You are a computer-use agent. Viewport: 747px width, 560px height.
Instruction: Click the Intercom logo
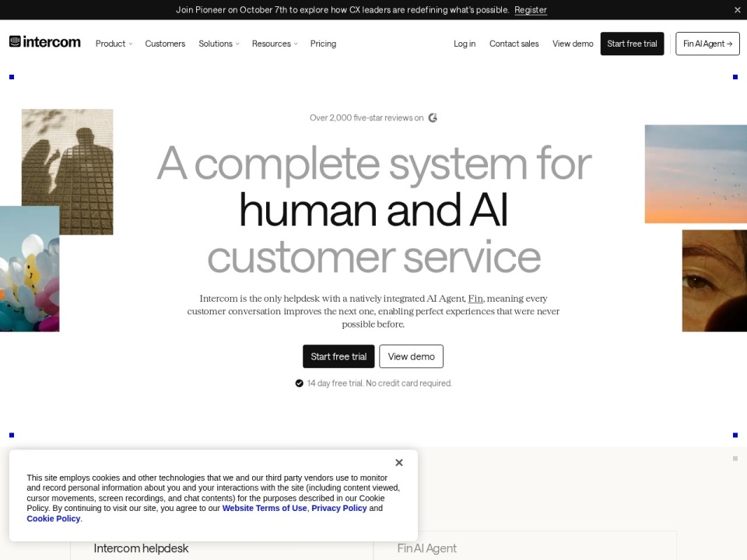[x=45, y=42]
